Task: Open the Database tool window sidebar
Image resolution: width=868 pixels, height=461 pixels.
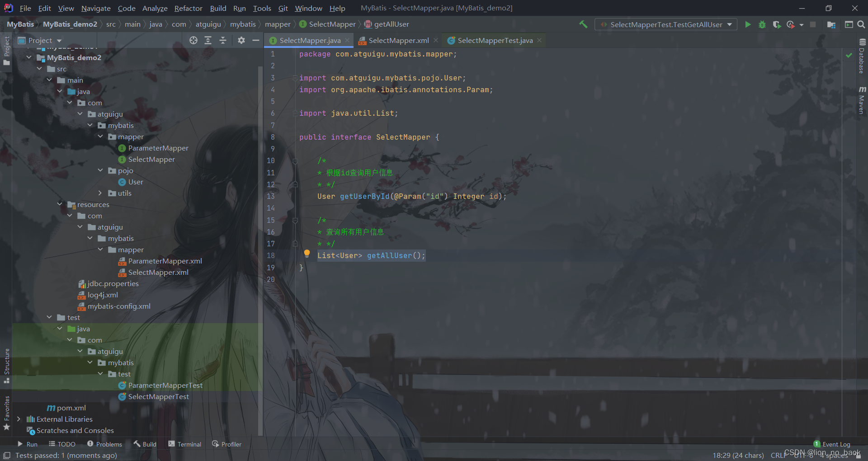Action: (x=862, y=56)
